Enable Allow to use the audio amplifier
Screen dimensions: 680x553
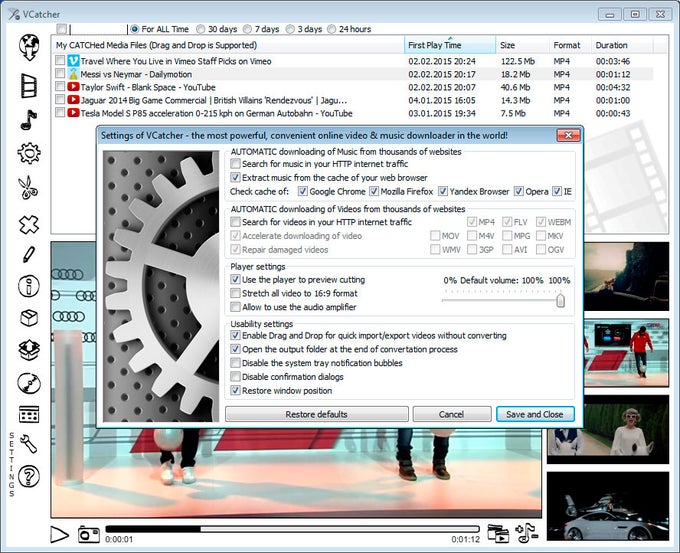tap(235, 307)
